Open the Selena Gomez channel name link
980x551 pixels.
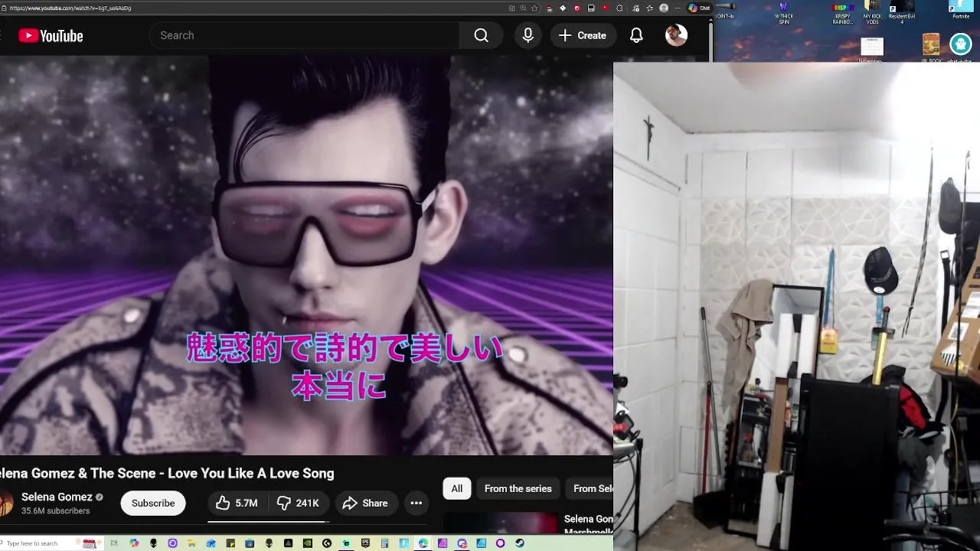point(57,497)
